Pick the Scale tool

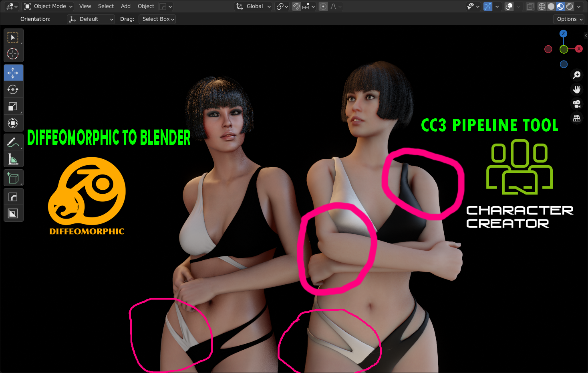tap(13, 106)
